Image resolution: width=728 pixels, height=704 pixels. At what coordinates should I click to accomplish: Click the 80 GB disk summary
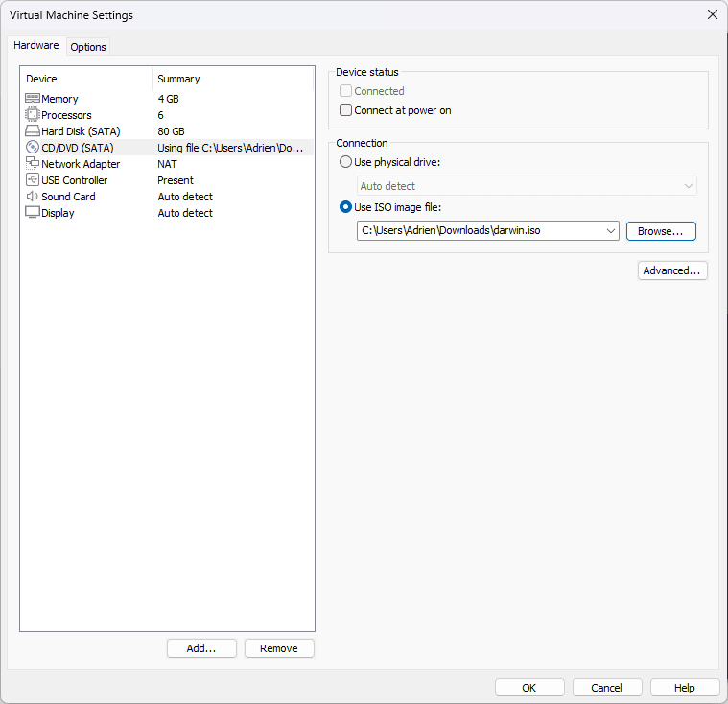pyautogui.click(x=171, y=131)
